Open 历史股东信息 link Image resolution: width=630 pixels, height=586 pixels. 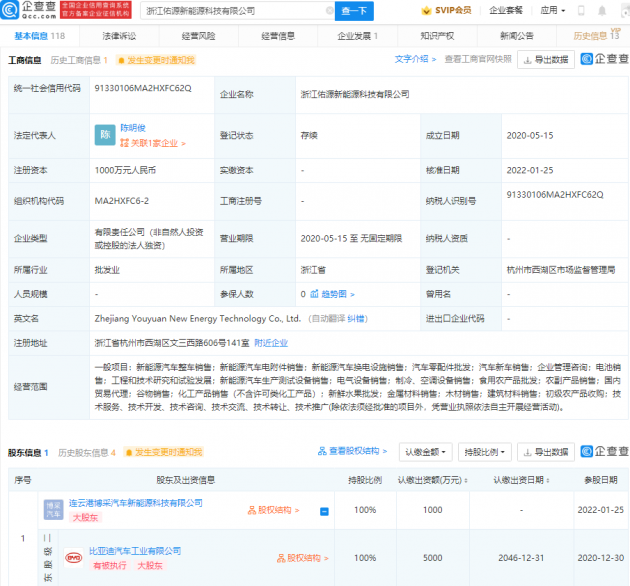[x=87, y=453]
